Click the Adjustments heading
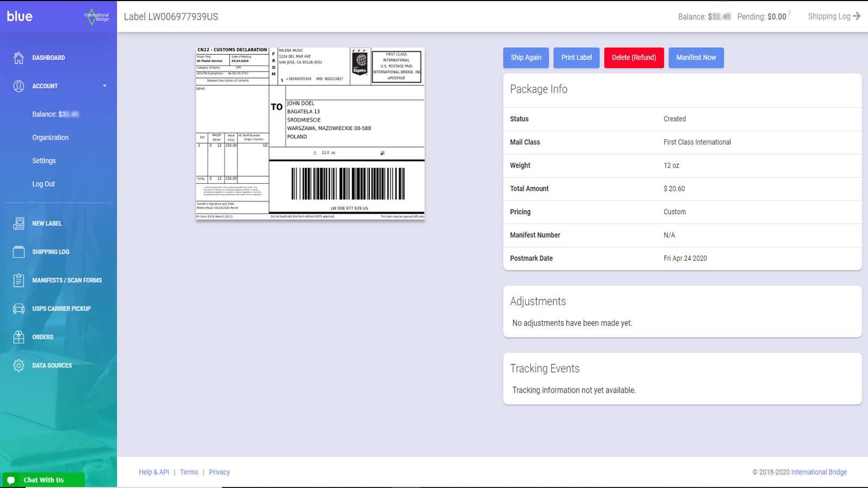The image size is (868, 488). 538,301
